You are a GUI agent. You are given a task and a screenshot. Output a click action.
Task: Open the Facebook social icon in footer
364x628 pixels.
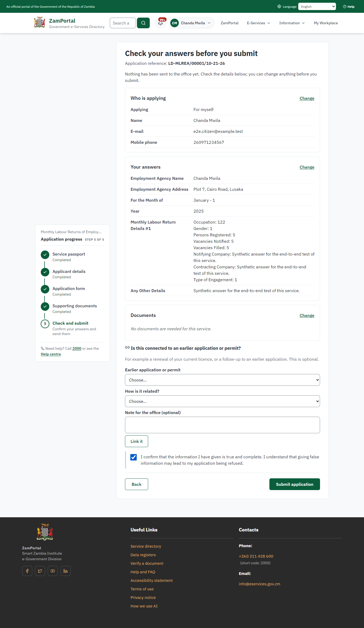pos(27,571)
